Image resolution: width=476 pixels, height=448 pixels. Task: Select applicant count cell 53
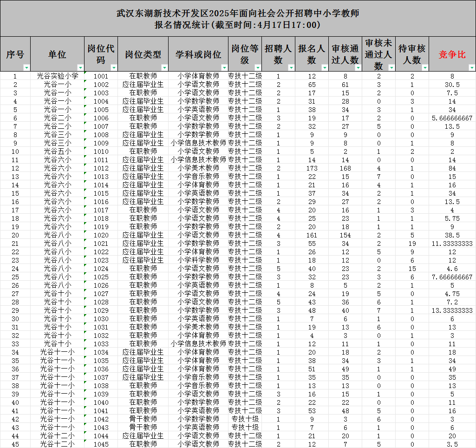coord(312,411)
